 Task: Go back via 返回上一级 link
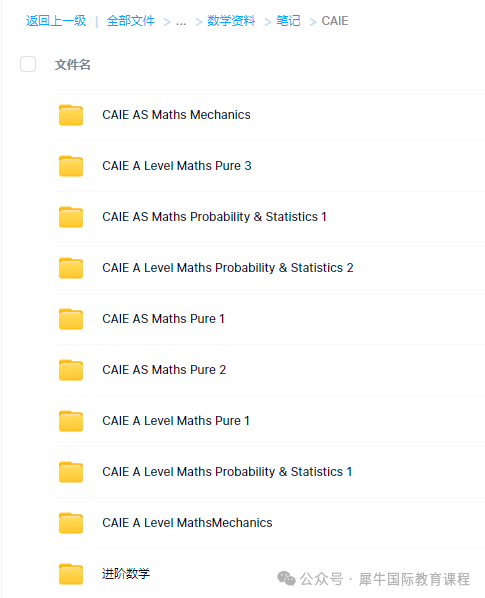pyautogui.click(x=56, y=21)
